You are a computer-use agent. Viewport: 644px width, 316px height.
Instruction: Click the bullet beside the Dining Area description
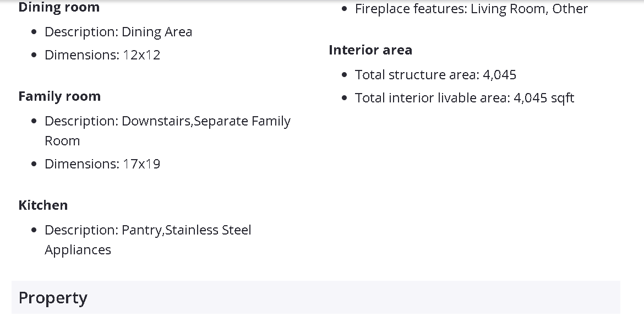34,32
